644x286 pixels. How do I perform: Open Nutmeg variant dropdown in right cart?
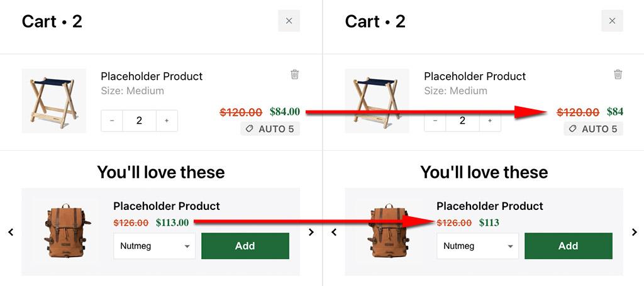click(x=477, y=246)
